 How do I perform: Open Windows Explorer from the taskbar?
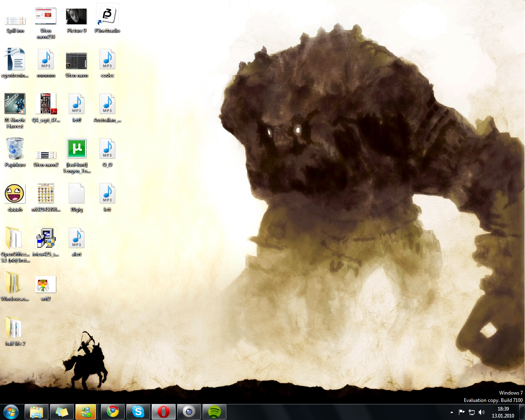(x=37, y=412)
